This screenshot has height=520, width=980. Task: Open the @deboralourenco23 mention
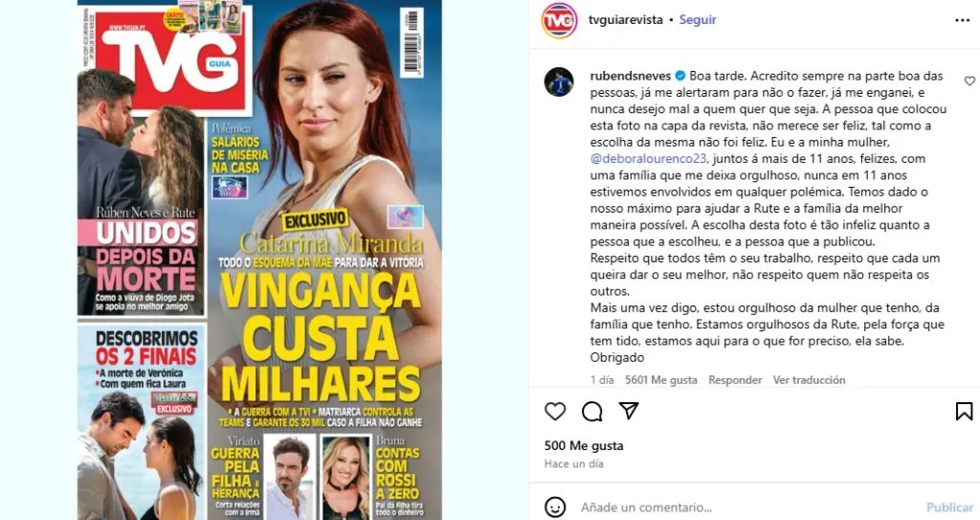tap(649, 159)
